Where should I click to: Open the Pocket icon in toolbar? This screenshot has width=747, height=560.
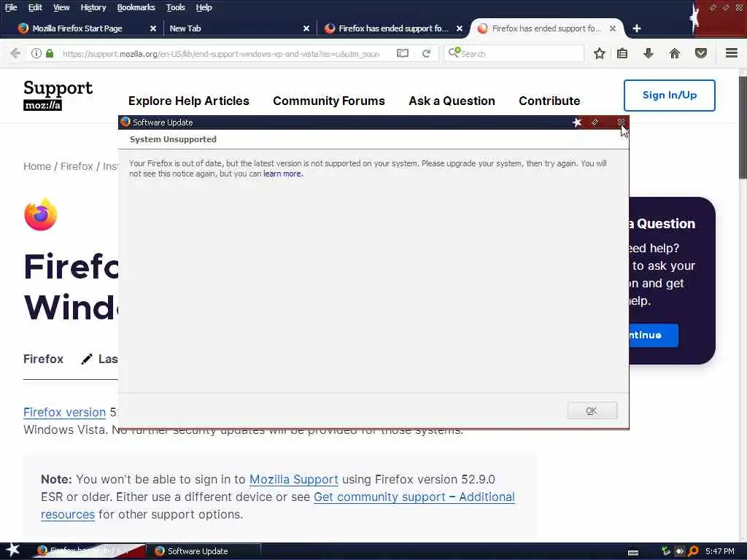click(701, 53)
